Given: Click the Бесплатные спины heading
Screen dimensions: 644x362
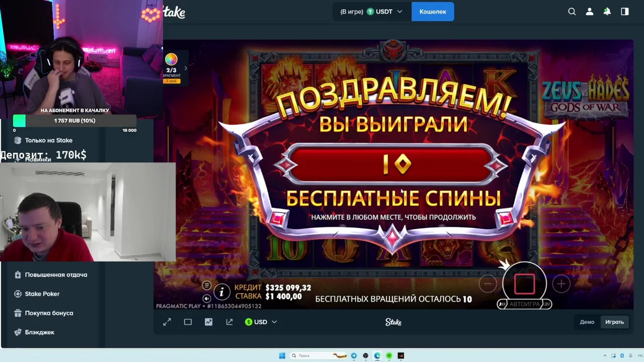Looking at the screenshot, I should 393,198.
